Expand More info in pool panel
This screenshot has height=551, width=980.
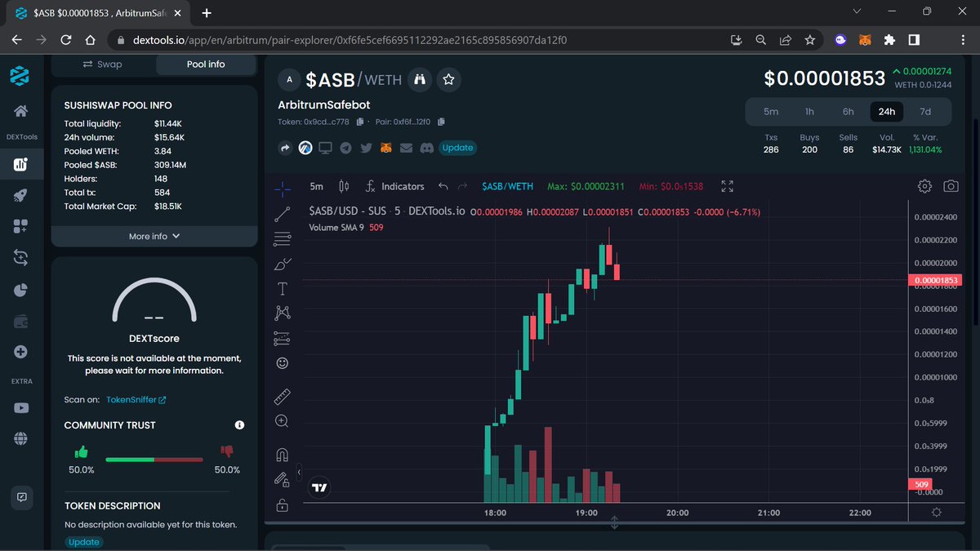tap(154, 236)
